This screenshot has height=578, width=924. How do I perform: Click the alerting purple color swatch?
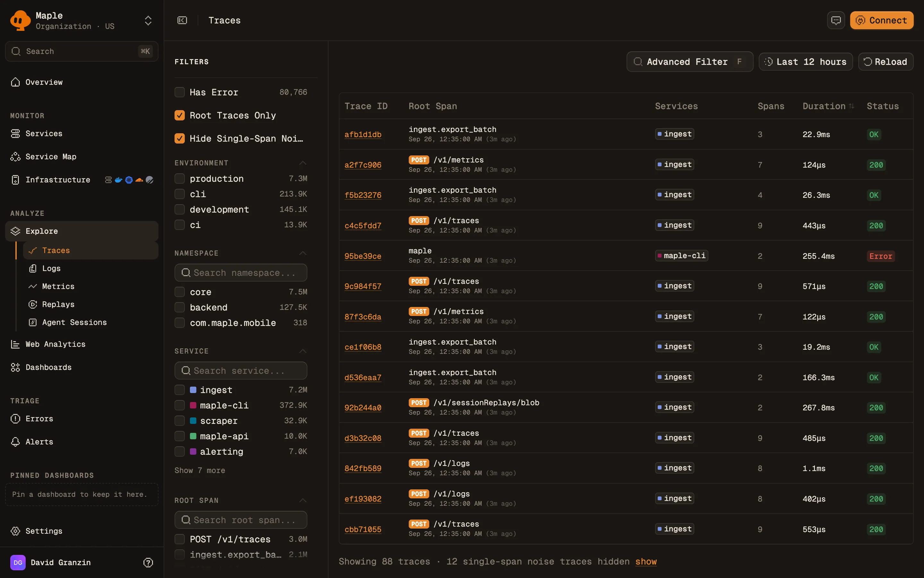(x=193, y=451)
